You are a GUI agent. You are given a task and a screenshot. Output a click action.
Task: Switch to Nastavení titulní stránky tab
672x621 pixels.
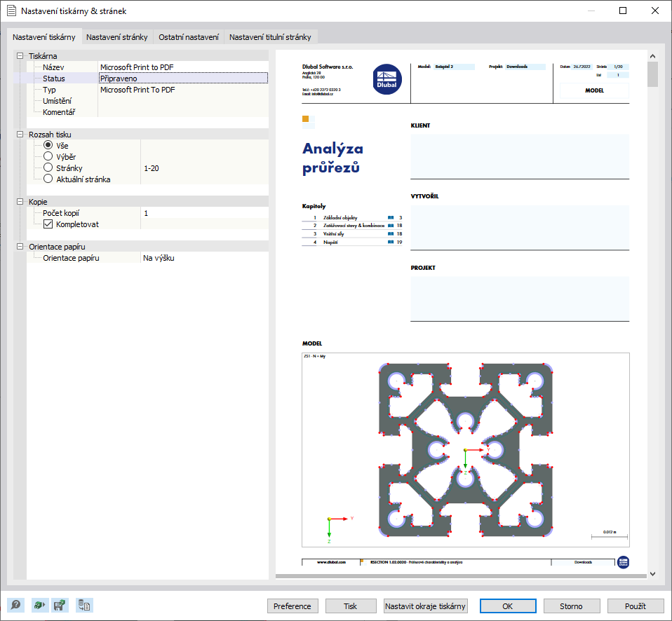(271, 37)
